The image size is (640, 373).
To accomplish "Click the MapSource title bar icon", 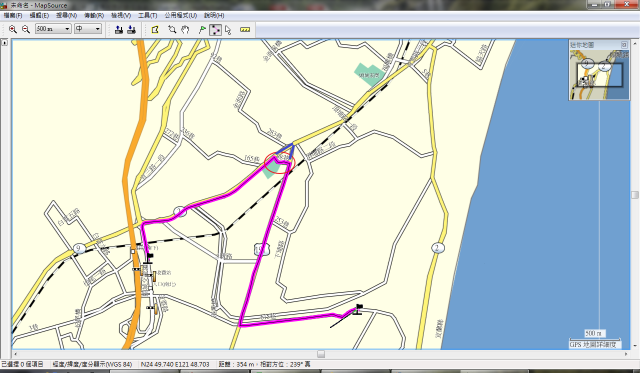I will tap(4, 5).
